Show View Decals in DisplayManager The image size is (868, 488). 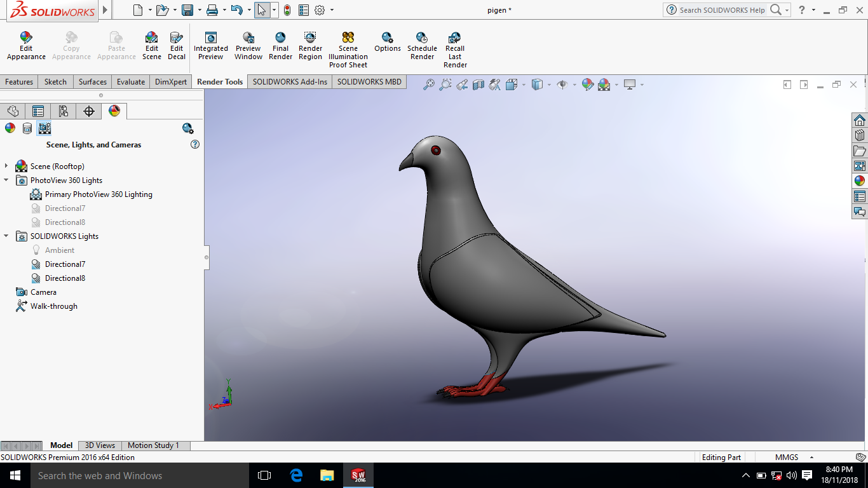[27, 128]
